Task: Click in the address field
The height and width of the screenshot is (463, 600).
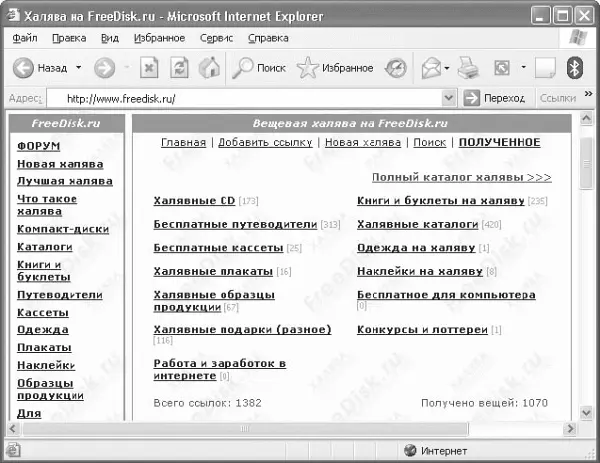Action: pyautogui.click(x=250, y=99)
